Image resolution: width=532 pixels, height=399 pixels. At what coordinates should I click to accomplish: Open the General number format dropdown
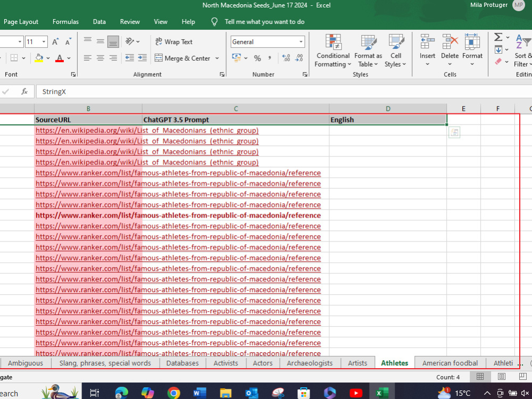pos(301,41)
